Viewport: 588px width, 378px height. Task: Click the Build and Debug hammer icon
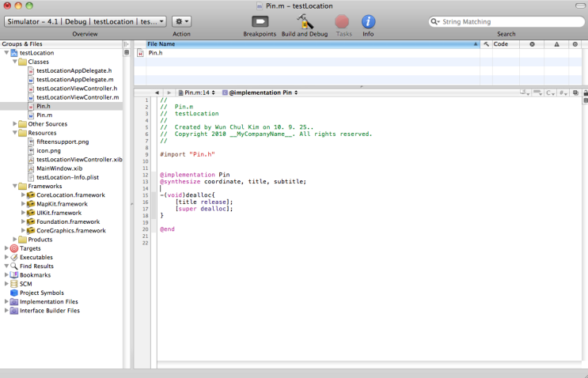305,21
